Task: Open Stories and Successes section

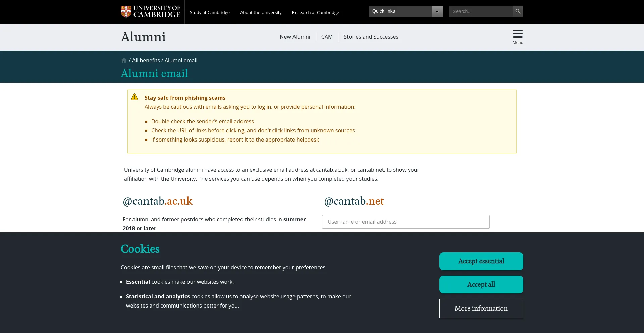Action: point(371,37)
